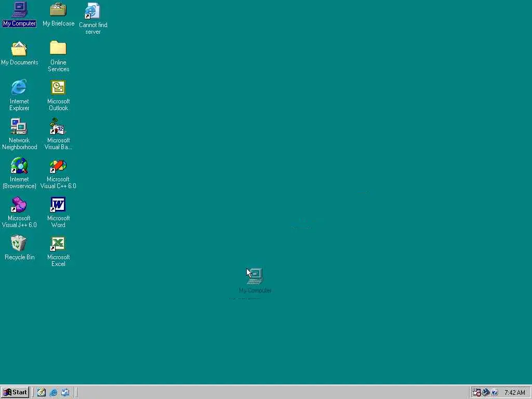Click Quick Launch icon right of Internet Explorer
This screenshot has width=532, height=399.
(65, 393)
